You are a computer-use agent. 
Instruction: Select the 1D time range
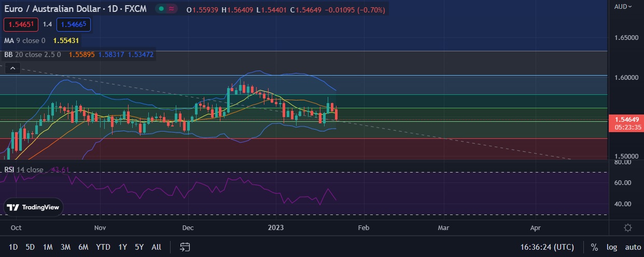13,247
